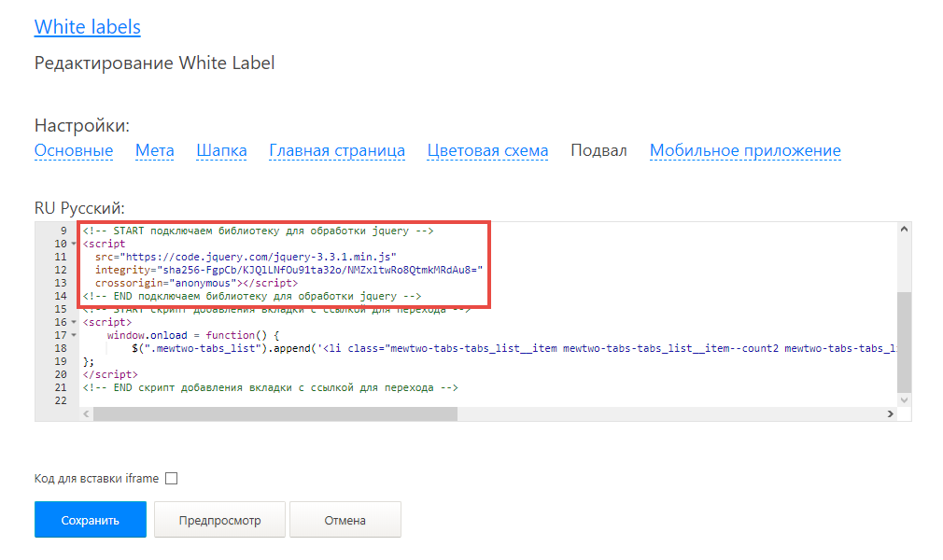Click the integrity sha256 value on line 12

[x=320, y=270]
